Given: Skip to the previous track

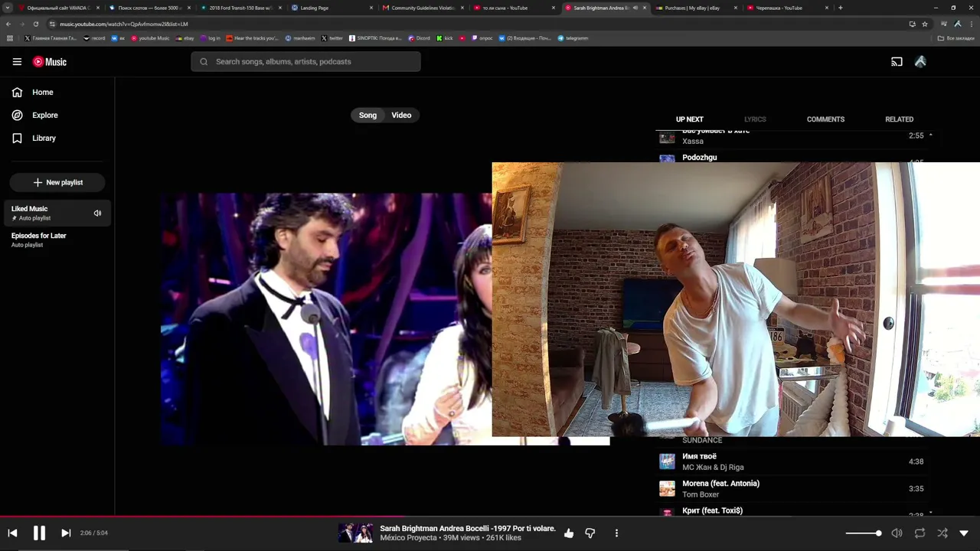Looking at the screenshot, I should coord(12,533).
